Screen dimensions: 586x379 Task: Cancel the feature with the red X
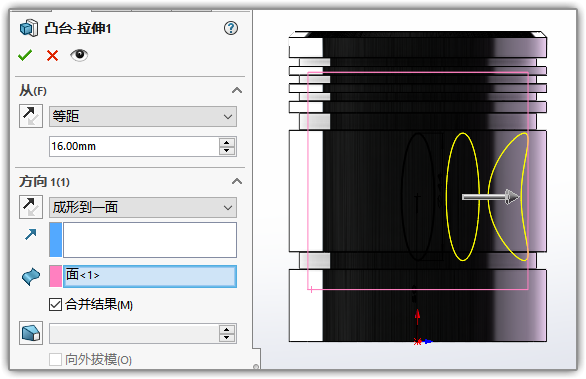tap(52, 55)
